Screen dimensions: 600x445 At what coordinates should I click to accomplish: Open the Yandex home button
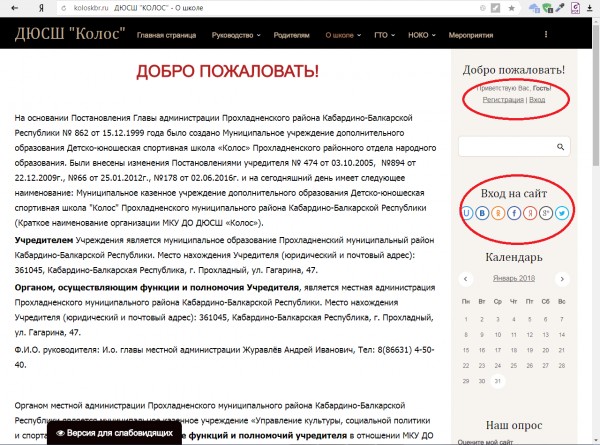tap(41, 8)
